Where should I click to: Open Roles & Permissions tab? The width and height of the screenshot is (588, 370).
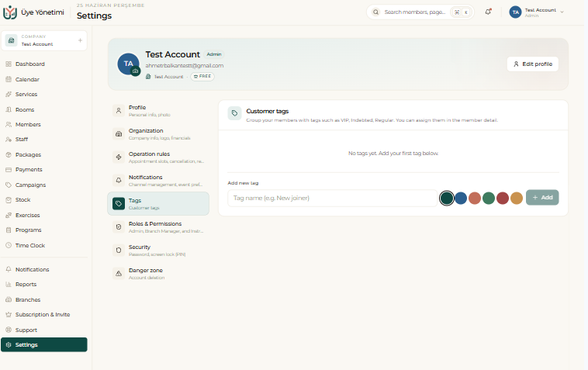tap(158, 226)
